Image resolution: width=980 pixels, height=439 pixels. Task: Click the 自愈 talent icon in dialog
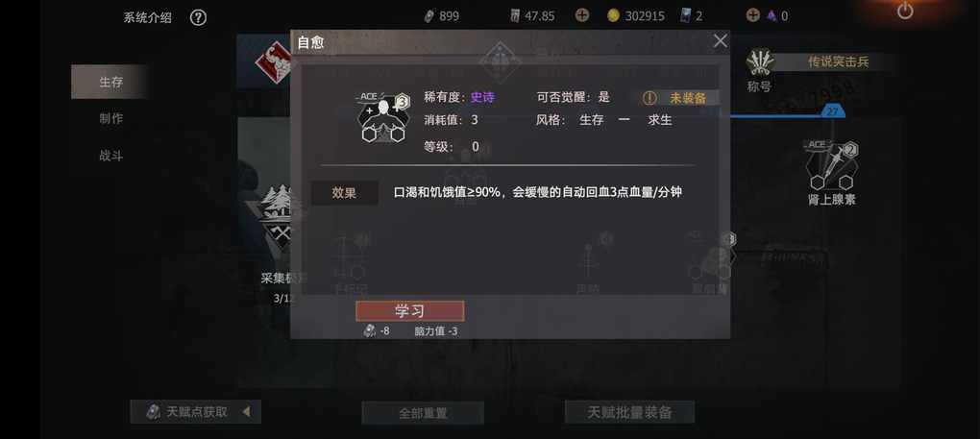coord(382,118)
